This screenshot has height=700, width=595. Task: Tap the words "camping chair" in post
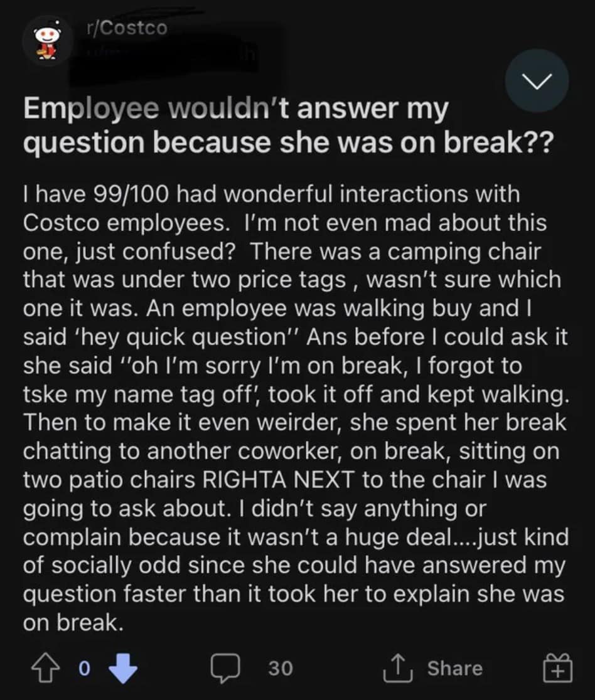pos(464,252)
